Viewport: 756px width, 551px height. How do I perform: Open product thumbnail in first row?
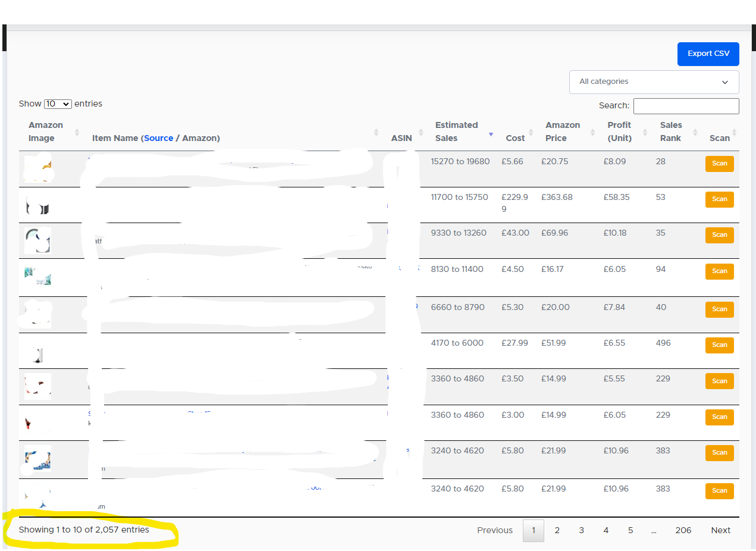(37, 168)
